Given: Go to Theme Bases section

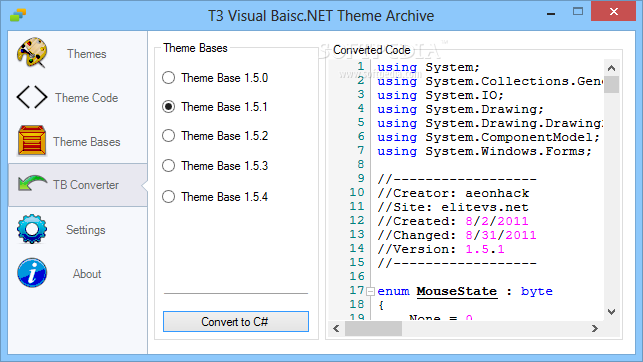Looking at the screenshot, I should (x=78, y=141).
